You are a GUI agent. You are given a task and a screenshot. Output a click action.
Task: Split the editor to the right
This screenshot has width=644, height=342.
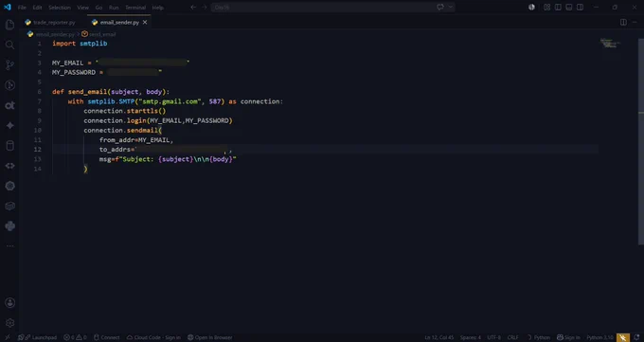pos(623,22)
